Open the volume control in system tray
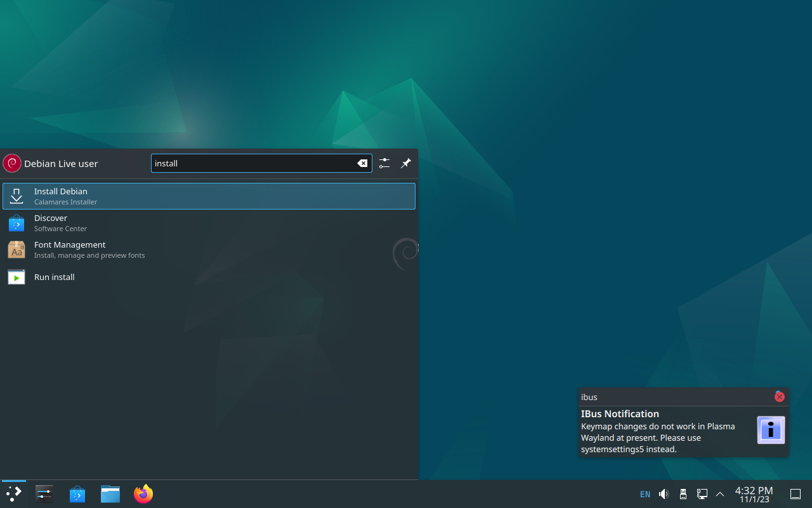Viewport: 812px width, 508px height. 664,494
